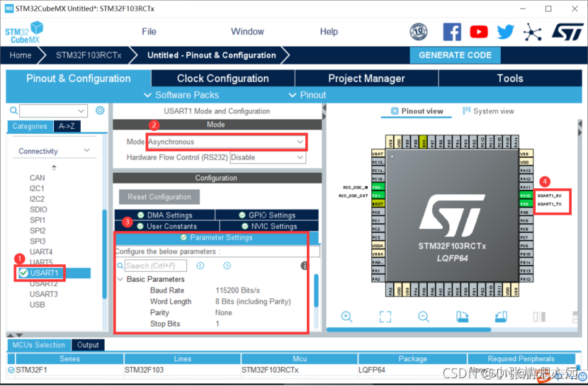Viewport: 588px width, 386px height.
Task: Open the category search combo box
Action: (54, 111)
